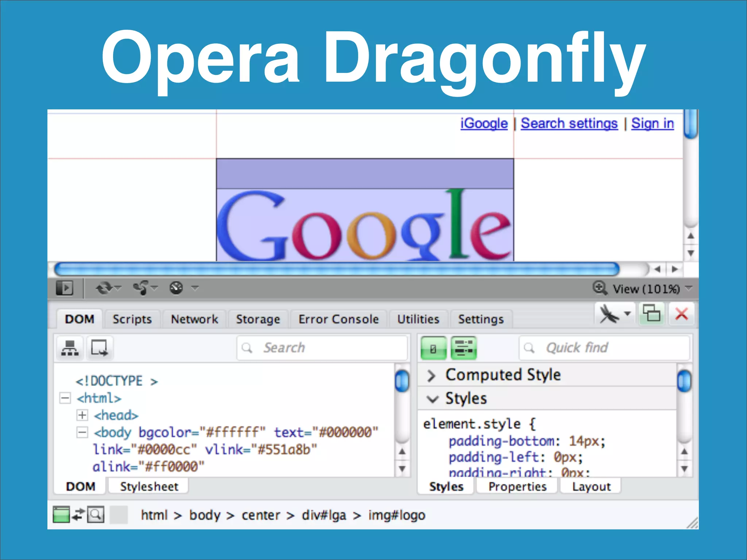This screenshot has width=747, height=560.
Task: Expand the Computed Style section
Action: [432, 376]
